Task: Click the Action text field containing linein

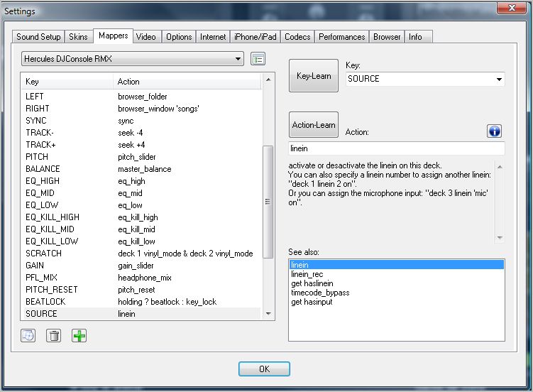Action: point(396,148)
